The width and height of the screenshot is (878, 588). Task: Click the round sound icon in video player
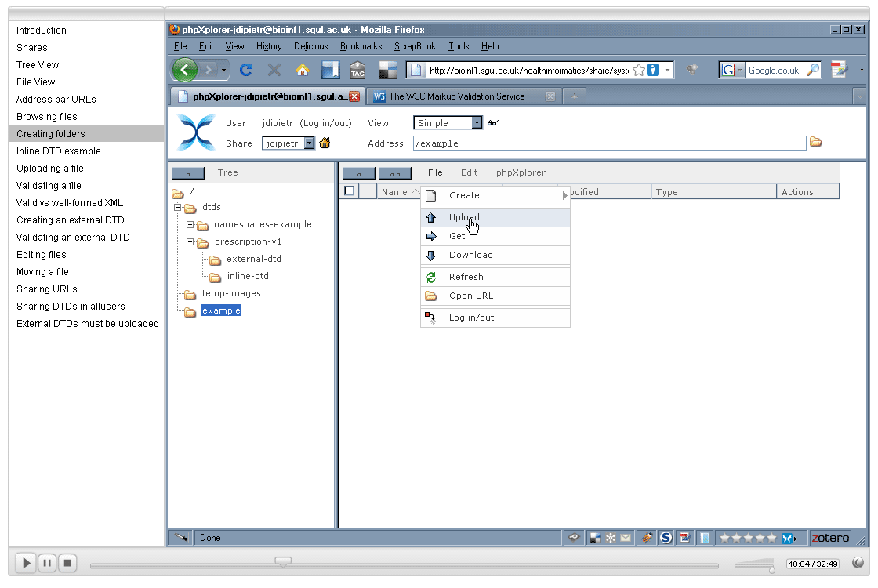tap(858, 564)
